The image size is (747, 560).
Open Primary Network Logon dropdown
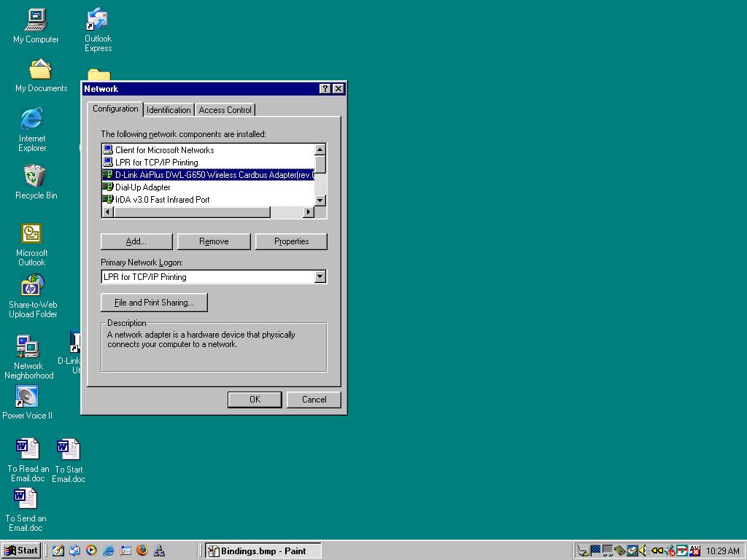point(320,276)
